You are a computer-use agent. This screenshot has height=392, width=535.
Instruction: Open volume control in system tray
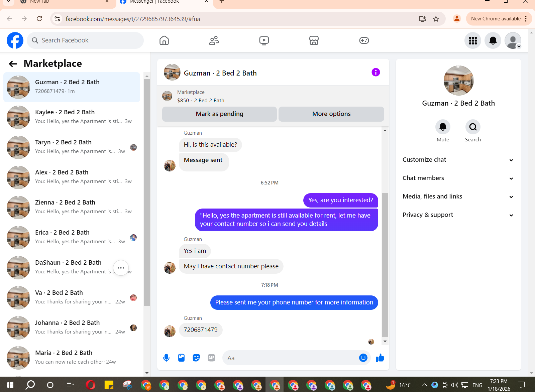coord(454,385)
